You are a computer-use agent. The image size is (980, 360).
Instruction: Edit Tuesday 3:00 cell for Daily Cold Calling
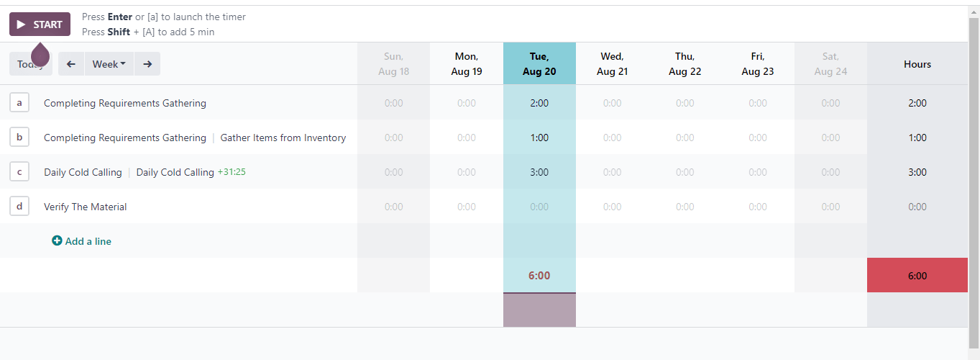(x=539, y=172)
